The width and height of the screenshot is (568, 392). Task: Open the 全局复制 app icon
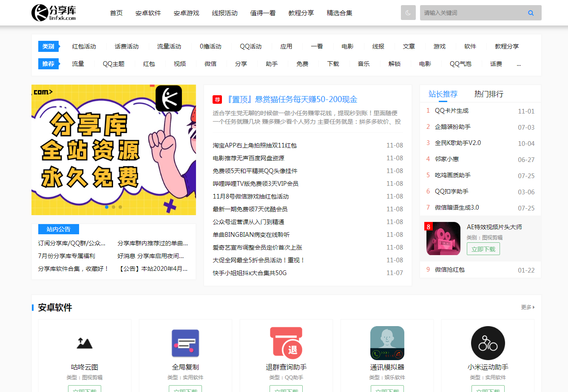185,343
